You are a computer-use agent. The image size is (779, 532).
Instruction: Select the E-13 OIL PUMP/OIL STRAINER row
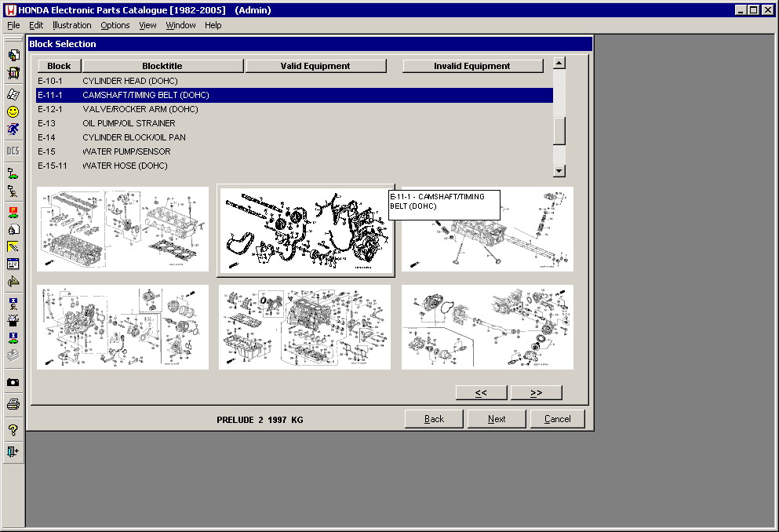(129, 123)
